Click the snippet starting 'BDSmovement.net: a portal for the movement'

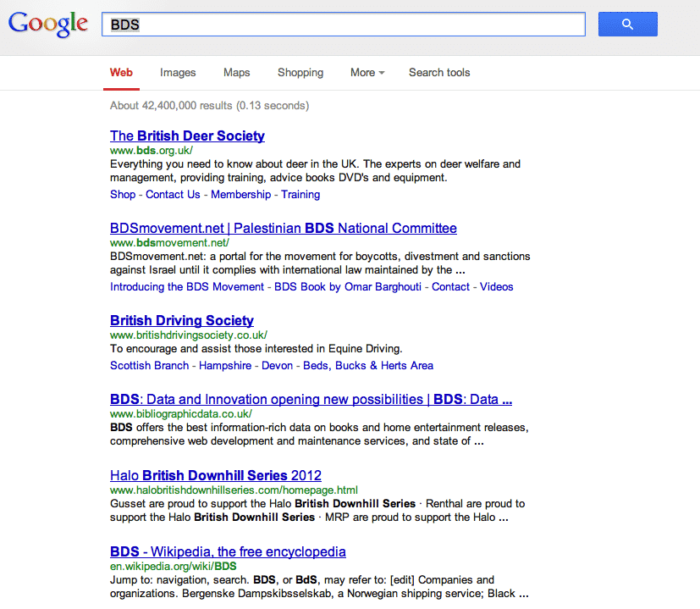(320, 263)
